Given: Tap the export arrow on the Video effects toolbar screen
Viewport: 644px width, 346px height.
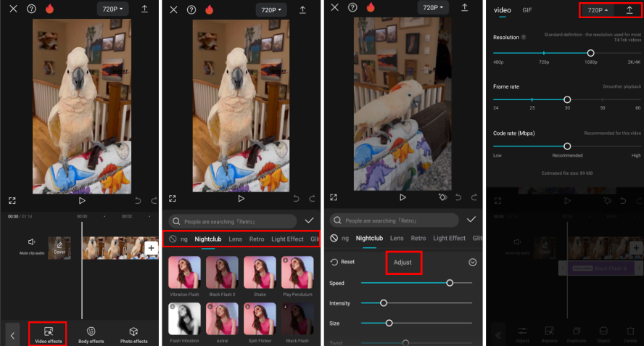Looking at the screenshot, I should [x=144, y=9].
